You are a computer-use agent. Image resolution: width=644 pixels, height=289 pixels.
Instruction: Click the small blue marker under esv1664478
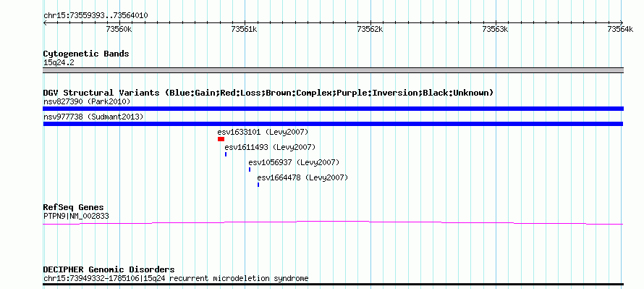[258, 185]
